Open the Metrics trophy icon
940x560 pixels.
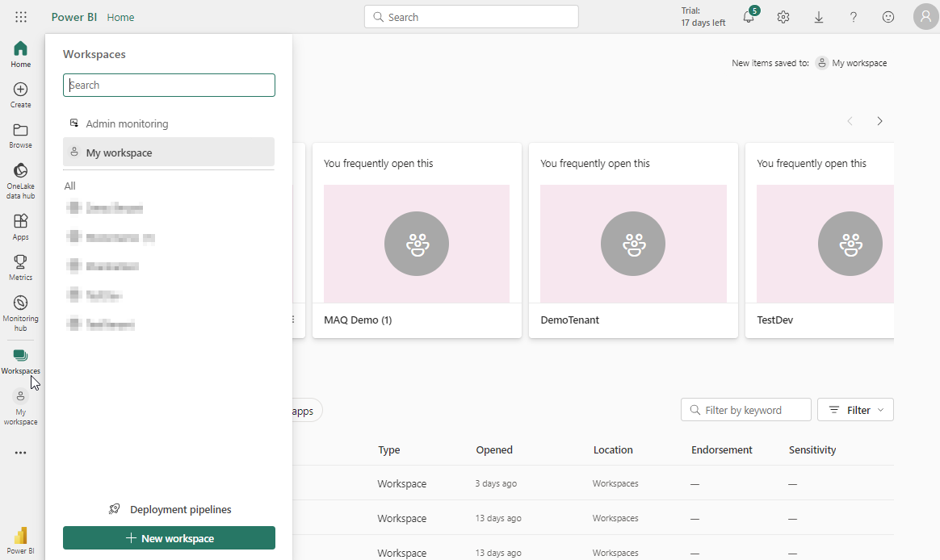[x=21, y=267]
